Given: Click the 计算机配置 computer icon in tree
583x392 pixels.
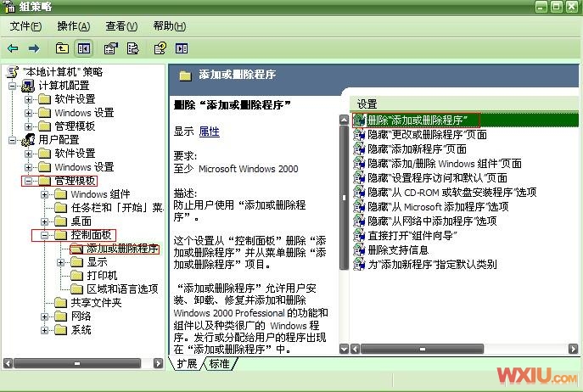Looking at the screenshot, I should 28,86.
